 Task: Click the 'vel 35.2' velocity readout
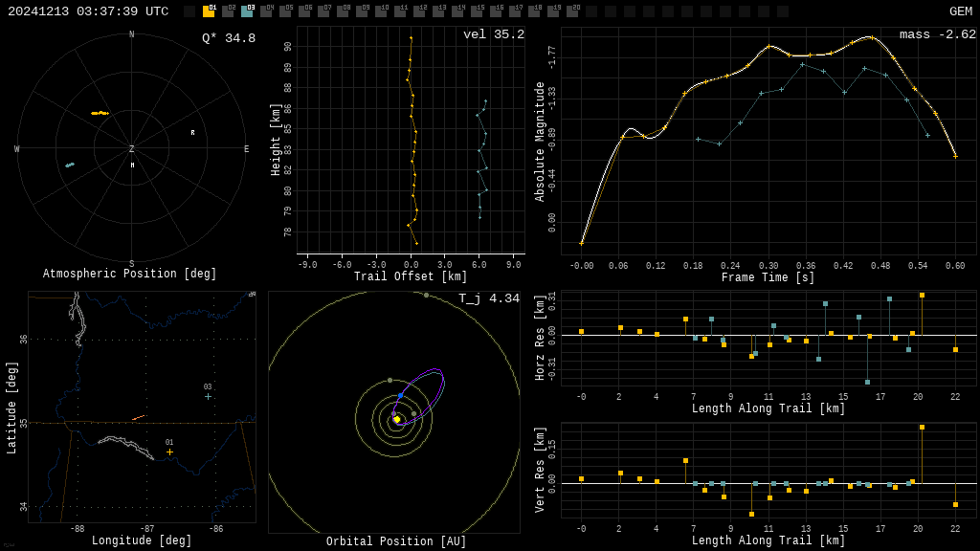493,34
